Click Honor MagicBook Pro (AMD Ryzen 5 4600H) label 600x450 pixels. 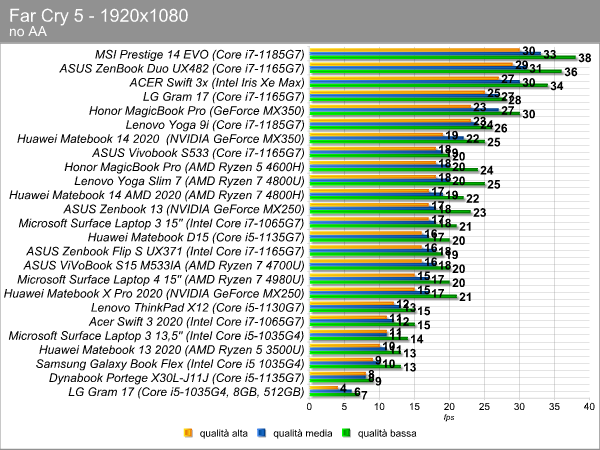click(x=184, y=167)
